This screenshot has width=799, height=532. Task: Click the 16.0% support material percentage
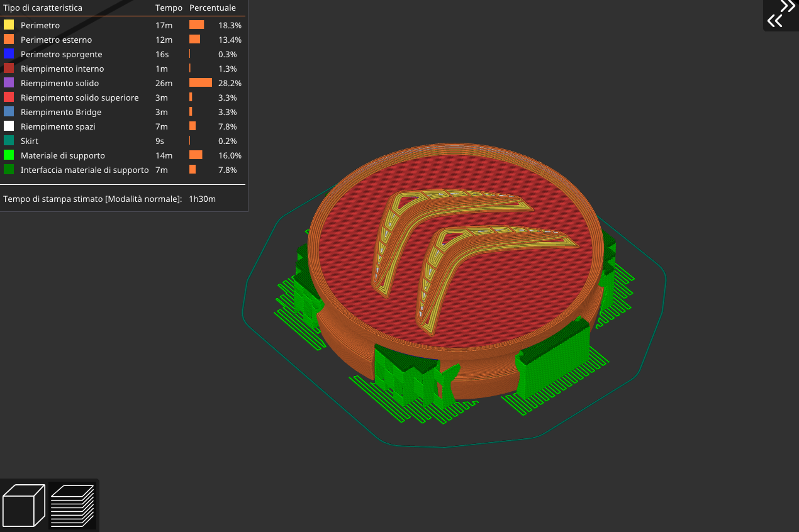click(x=230, y=155)
